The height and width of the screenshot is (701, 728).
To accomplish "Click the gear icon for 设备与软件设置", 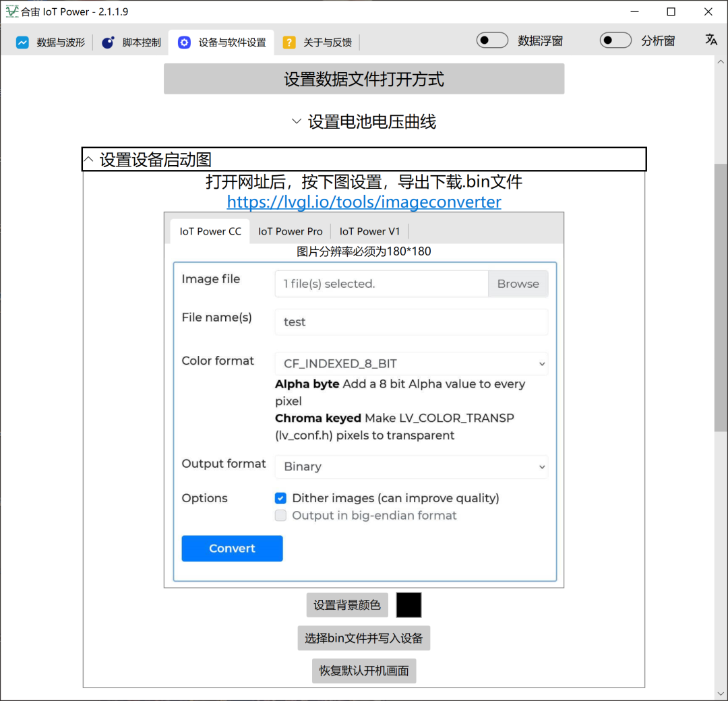I will coord(184,42).
